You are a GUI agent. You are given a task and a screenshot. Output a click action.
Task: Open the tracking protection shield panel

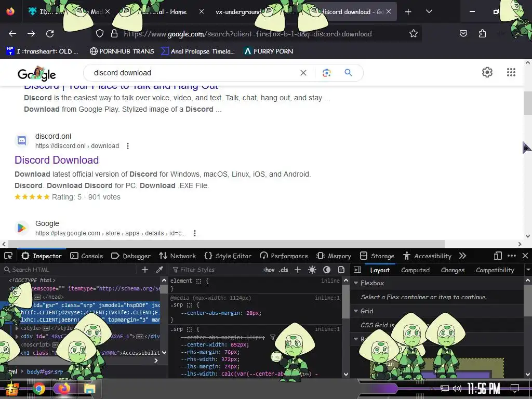(99, 34)
